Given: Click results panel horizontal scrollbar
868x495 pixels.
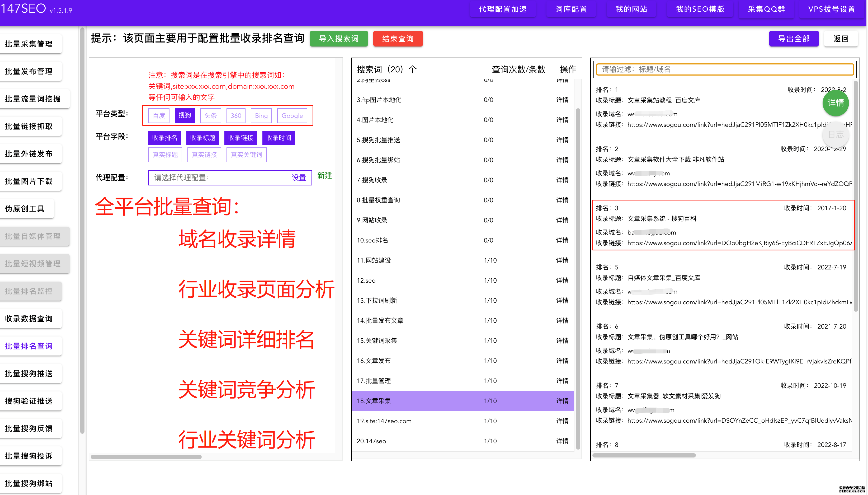Looking at the screenshot, I should pyautogui.click(x=644, y=455).
